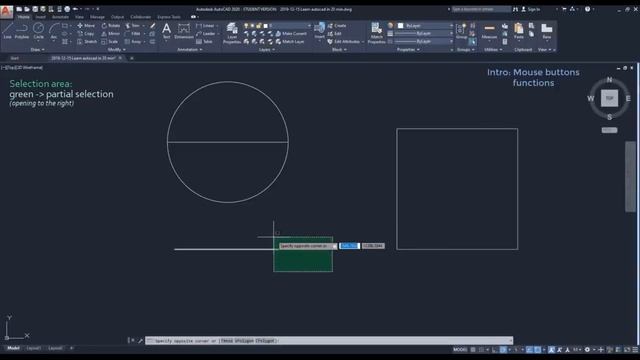Click the Copy tool
The height and width of the screenshot is (360, 640).
(x=86, y=33)
